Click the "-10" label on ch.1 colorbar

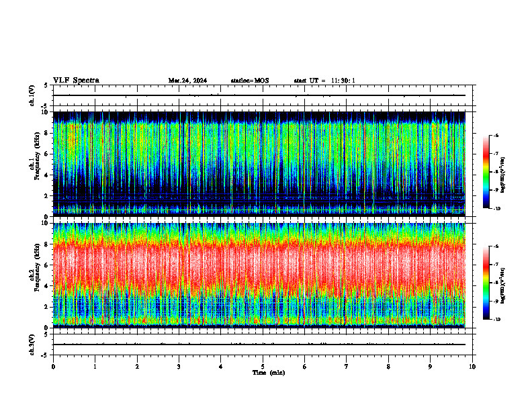[x=497, y=209]
